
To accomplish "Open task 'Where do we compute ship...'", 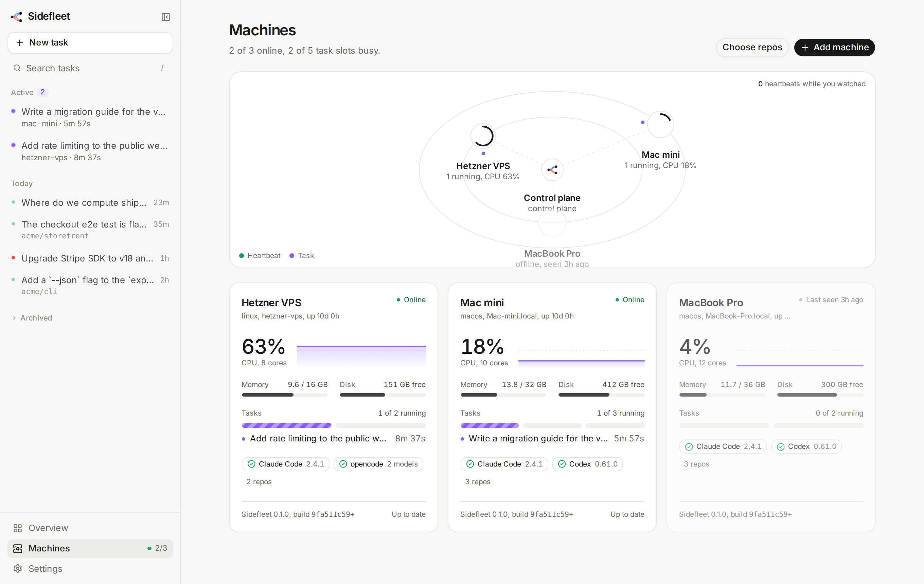I will pyautogui.click(x=90, y=202).
